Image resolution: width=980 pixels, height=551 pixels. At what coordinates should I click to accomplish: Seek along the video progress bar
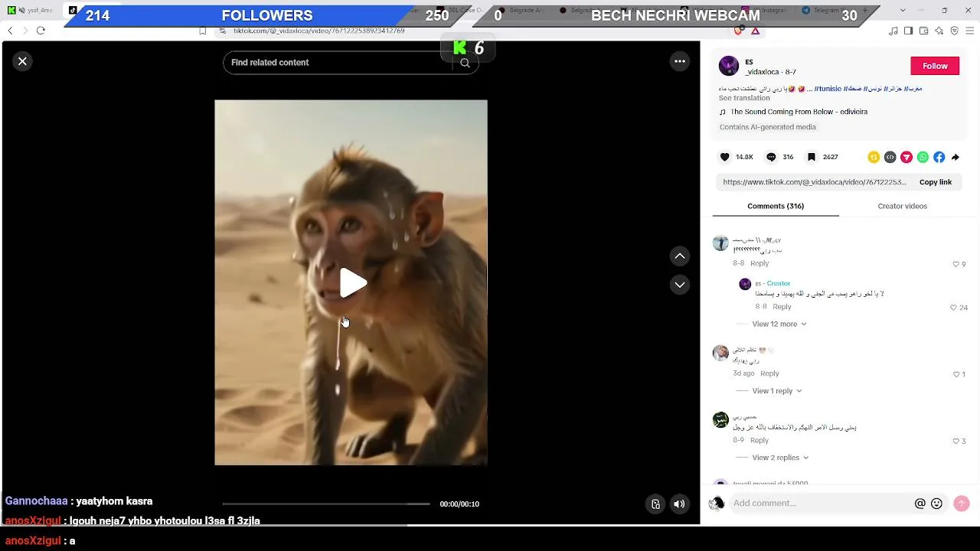click(326, 504)
